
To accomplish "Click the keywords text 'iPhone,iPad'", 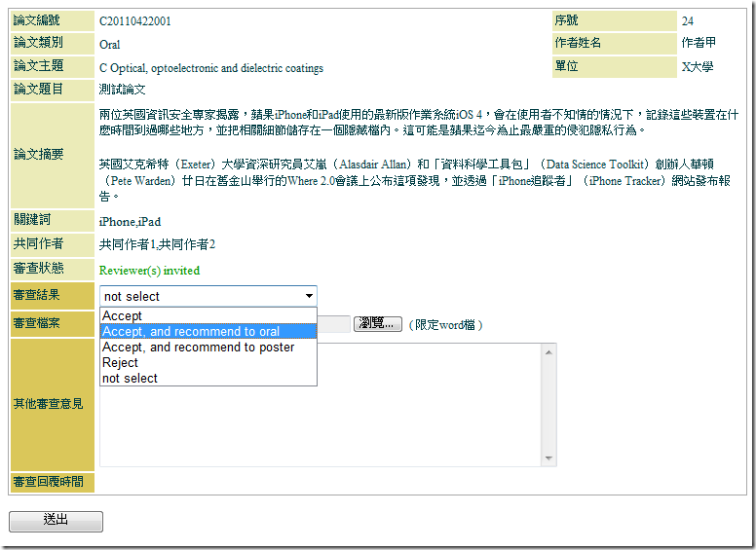I will 130,221.
